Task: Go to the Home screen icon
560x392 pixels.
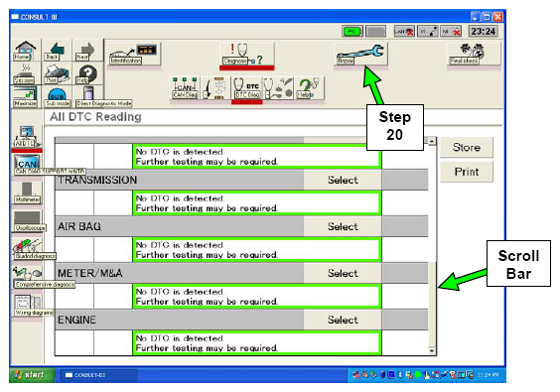Action: (x=26, y=51)
